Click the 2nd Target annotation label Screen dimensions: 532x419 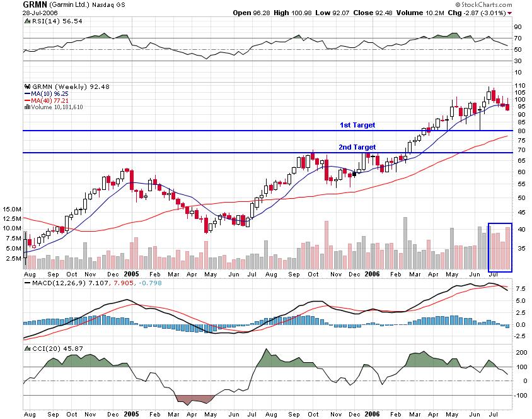pos(357,147)
